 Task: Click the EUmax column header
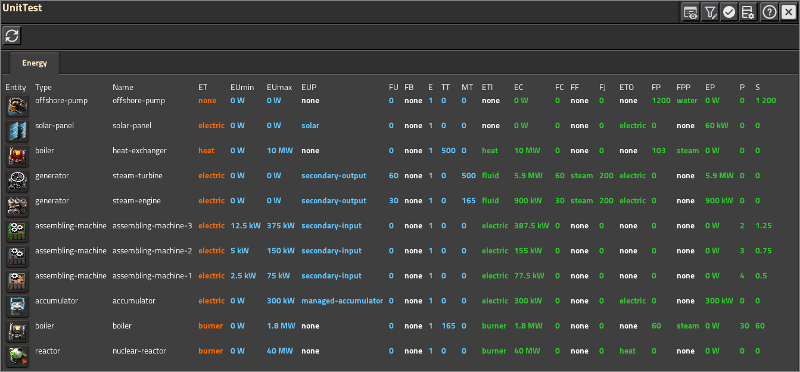(279, 88)
